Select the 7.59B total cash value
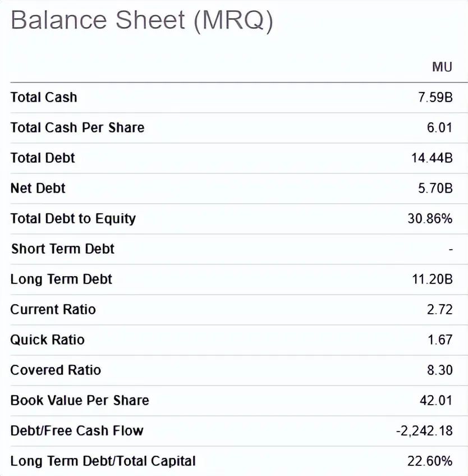This screenshot has width=468, height=476. point(435,98)
